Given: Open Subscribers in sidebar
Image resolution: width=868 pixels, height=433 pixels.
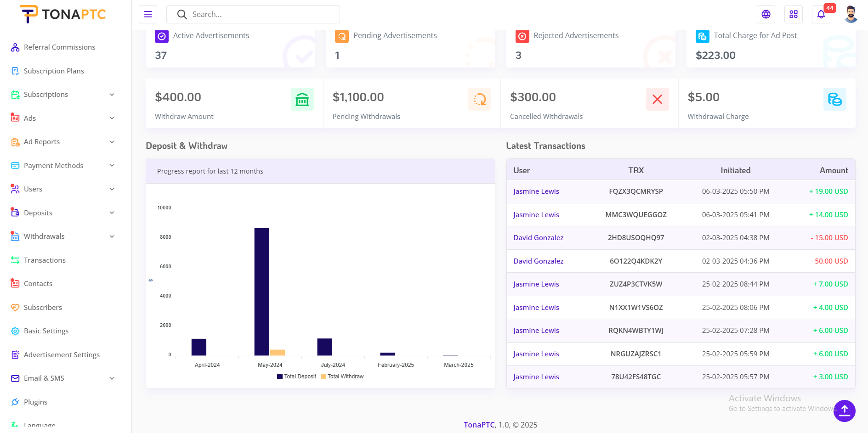Looking at the screenshot, I should [43, 308].
